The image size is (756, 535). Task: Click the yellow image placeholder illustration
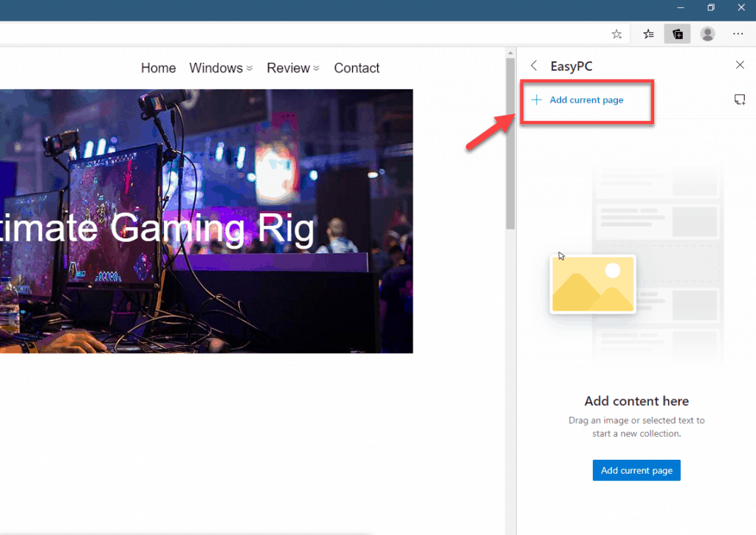click(x=592, y=284)
